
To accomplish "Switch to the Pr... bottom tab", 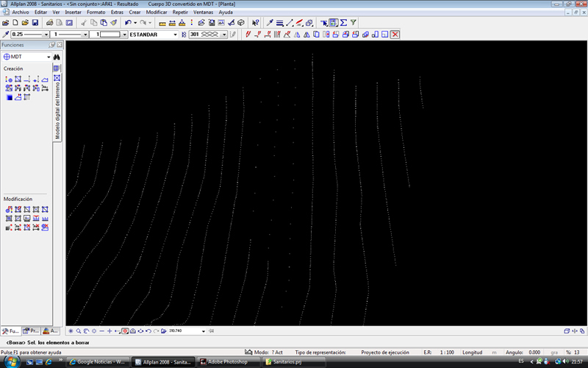I will coord(31,330).
